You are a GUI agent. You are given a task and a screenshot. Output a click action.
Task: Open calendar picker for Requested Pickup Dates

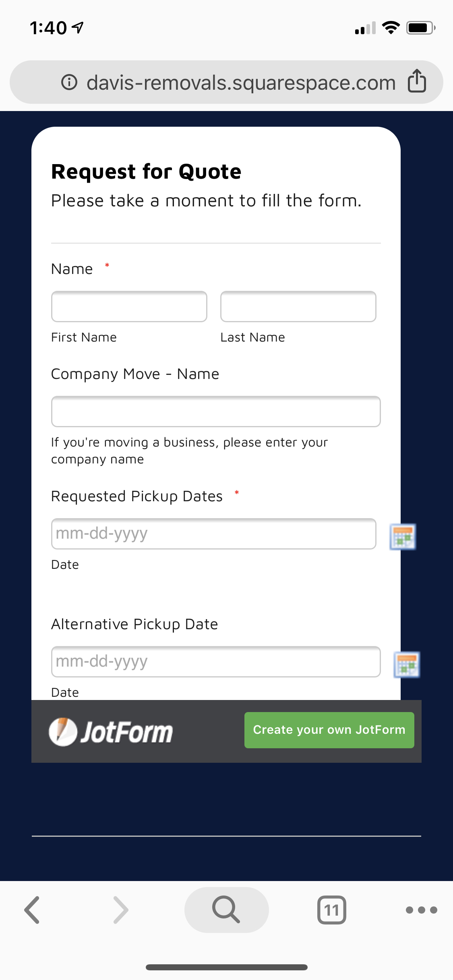click(403, 537)
